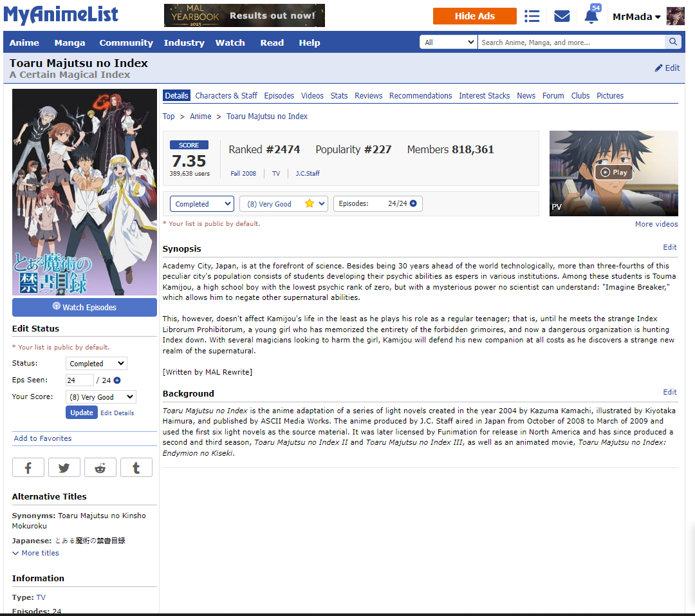The height and width of the screenshot is (616, 695).
Task: Open notifications bell with 54 badge
Action: point(591,15)
